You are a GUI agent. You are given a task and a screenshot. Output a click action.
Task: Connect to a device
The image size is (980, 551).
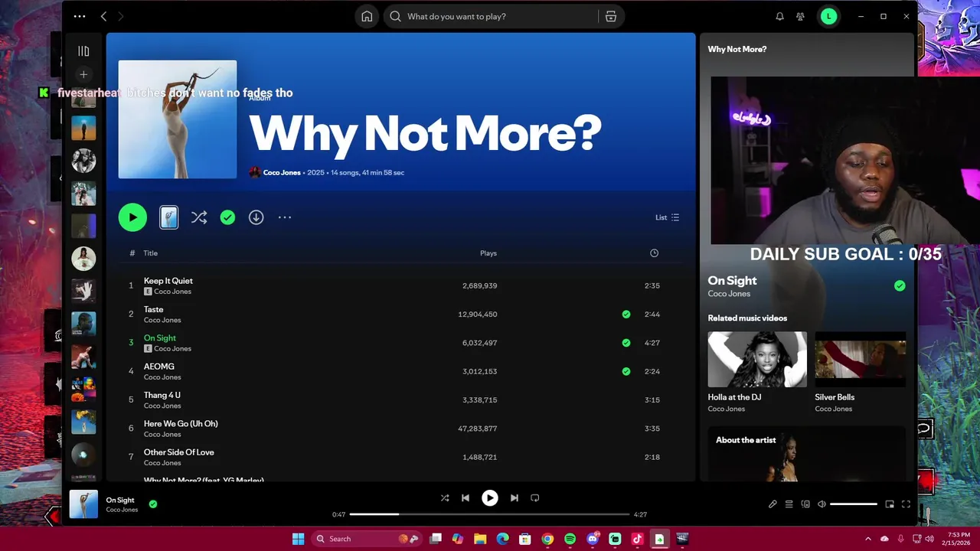[805, 504]
